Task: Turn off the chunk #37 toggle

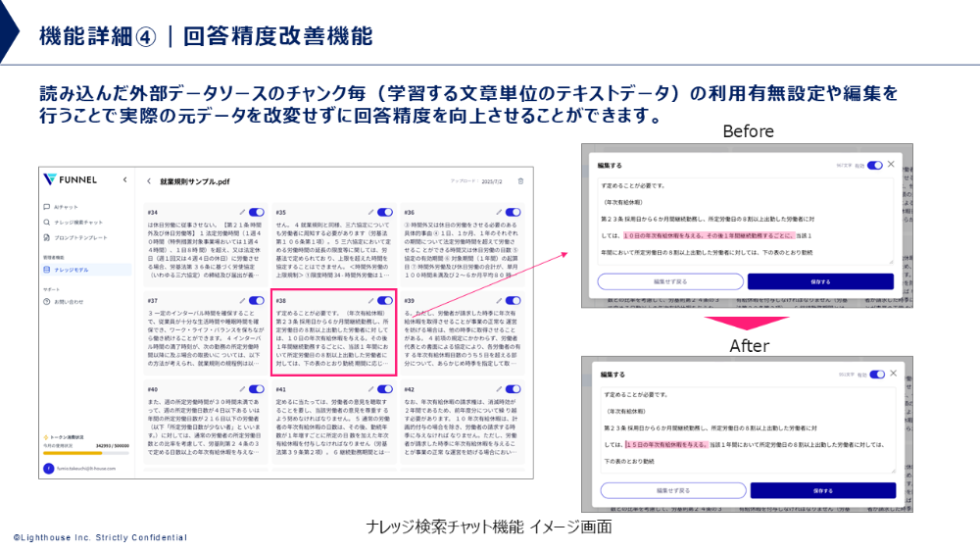Action: (x=257, y=300)
